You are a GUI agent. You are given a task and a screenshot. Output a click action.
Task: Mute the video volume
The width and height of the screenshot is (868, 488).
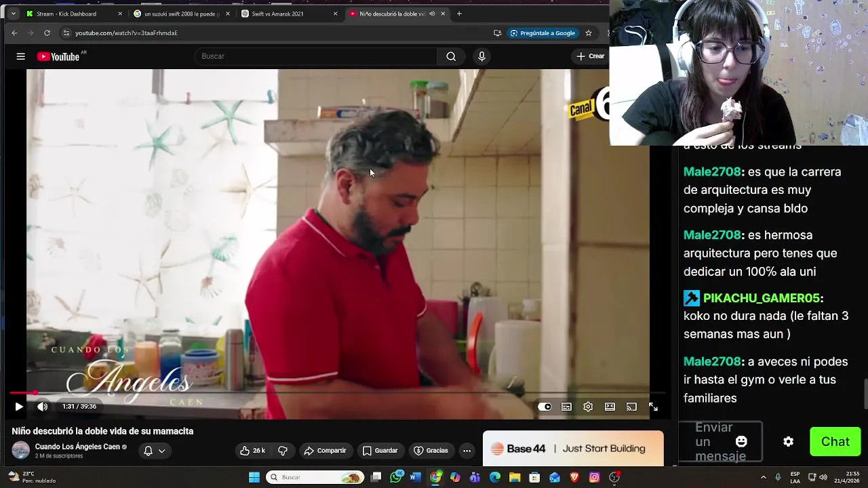42,407
